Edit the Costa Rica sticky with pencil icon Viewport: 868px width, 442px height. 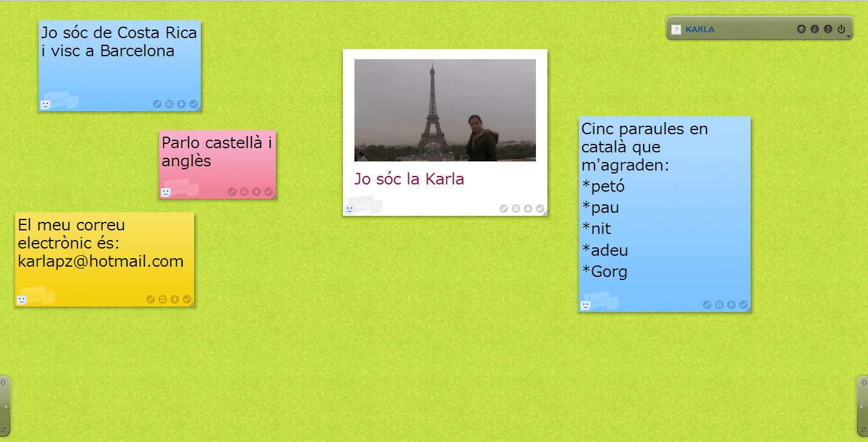pyautogui.click(x=157, y=104)
